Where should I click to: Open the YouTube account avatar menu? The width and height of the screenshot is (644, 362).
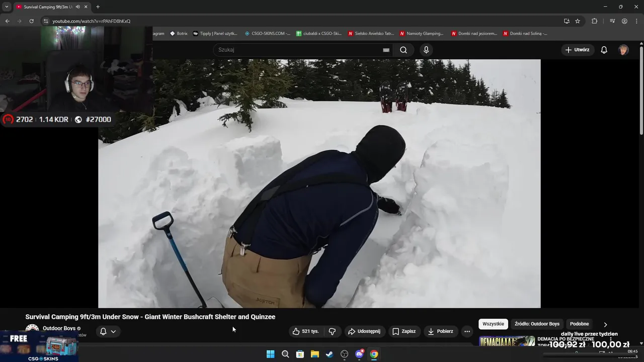(x=623, y=50)
